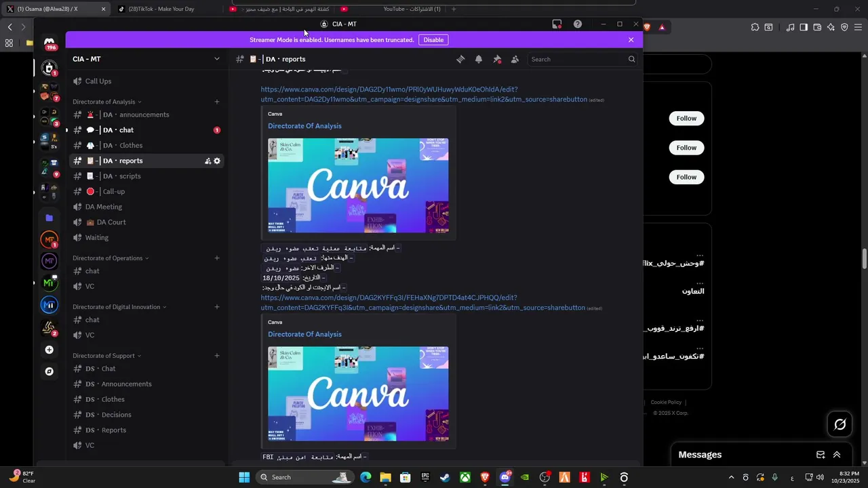Open Grok icon on X page
Viewport: 868px width, 488px height.
(840, 424)
